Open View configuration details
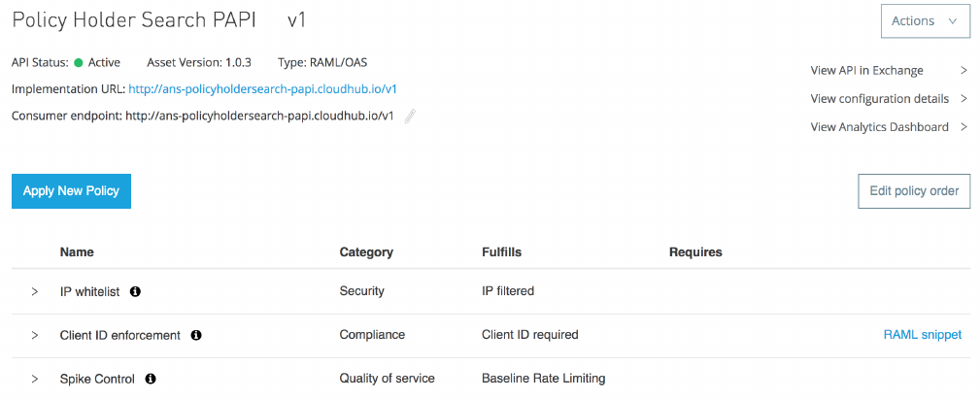 tap(879, 98)
